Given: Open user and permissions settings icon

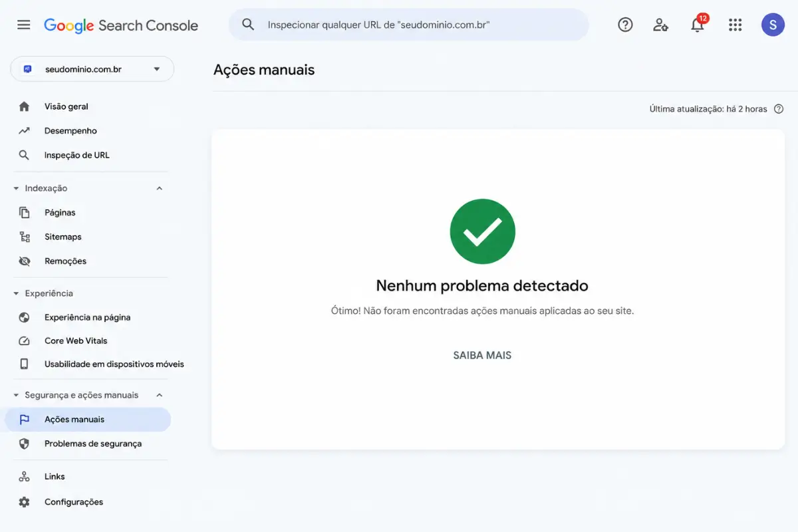Looking at the screenshot, I should (x=660, y=25).
